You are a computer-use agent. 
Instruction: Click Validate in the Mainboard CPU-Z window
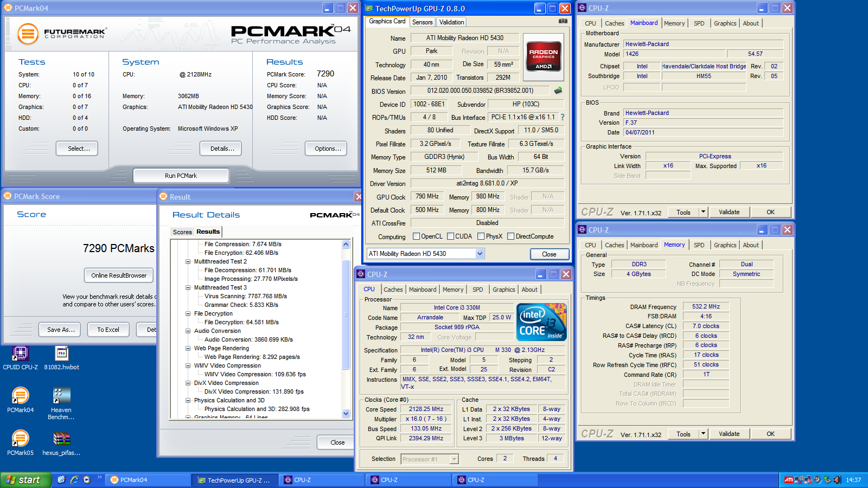point(729,212)
